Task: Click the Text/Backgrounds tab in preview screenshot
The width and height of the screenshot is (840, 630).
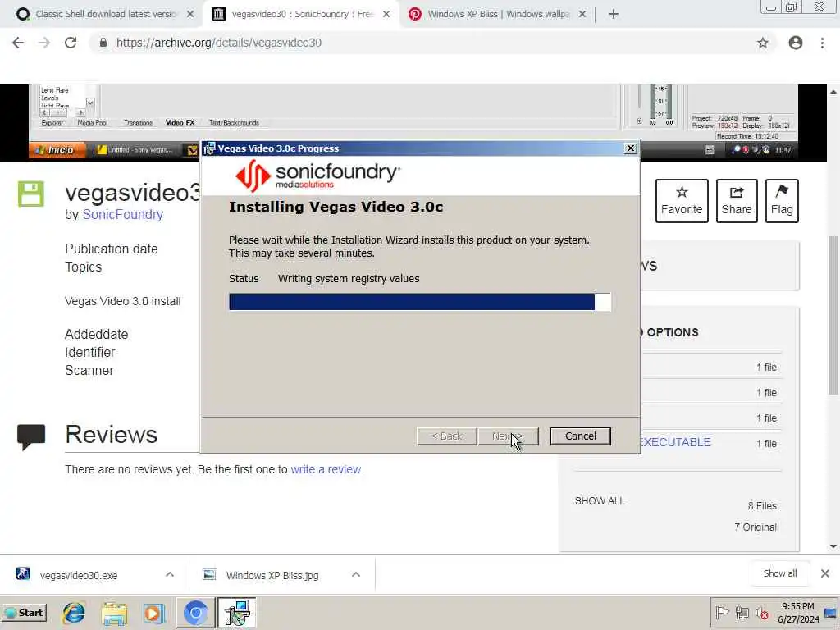Action: point(234,123)
